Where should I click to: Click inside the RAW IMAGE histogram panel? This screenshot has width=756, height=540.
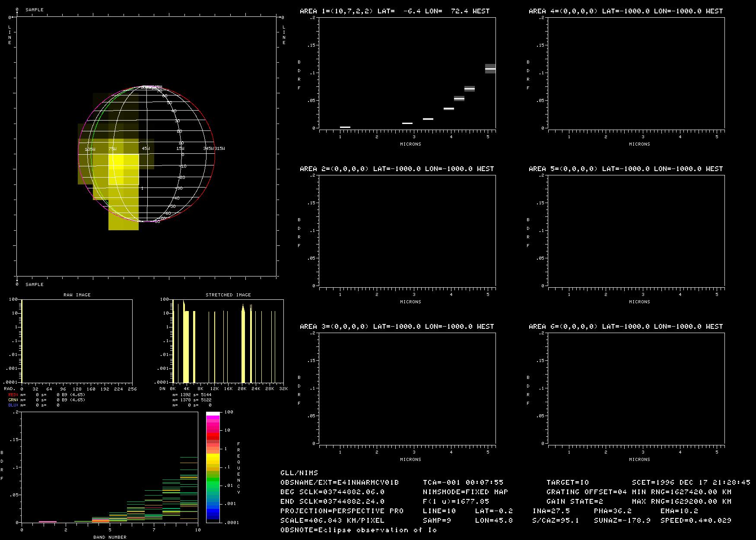pyautogui.click(x=77, y=341)
